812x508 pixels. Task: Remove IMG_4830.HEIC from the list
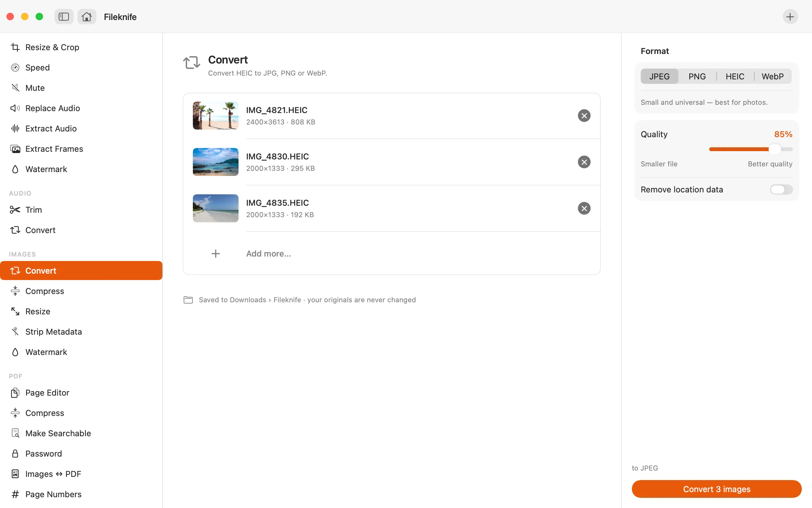[584, 162]
